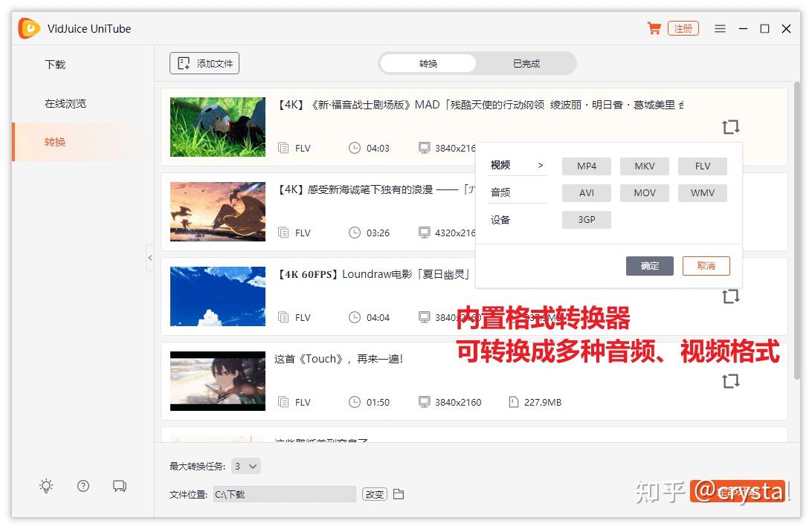Click the lightbulb tips icon

pos(46,486)
